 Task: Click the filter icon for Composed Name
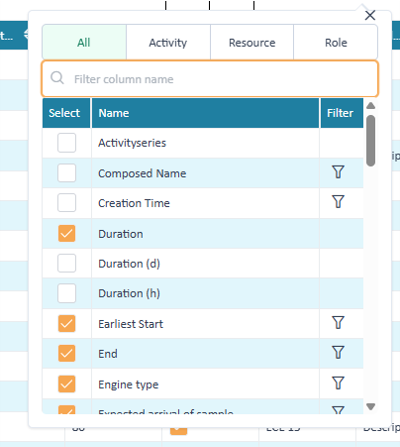tap(338, 172)
